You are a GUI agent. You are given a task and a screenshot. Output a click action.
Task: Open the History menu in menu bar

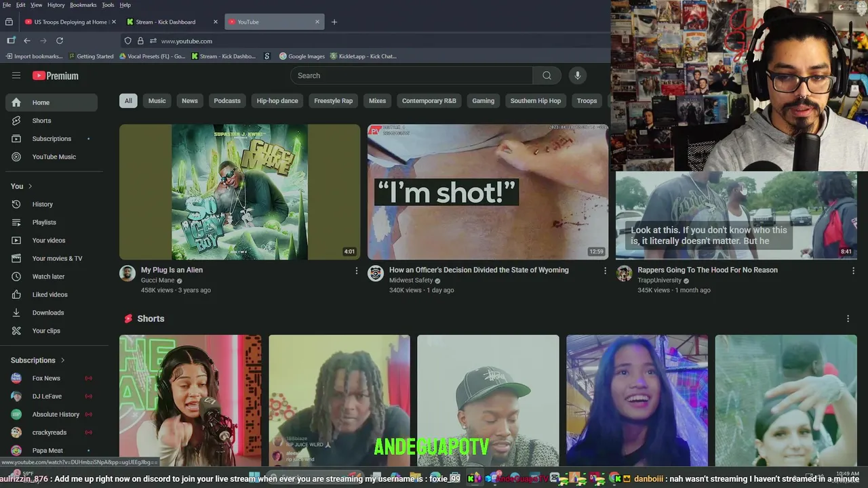pos(56,5)
